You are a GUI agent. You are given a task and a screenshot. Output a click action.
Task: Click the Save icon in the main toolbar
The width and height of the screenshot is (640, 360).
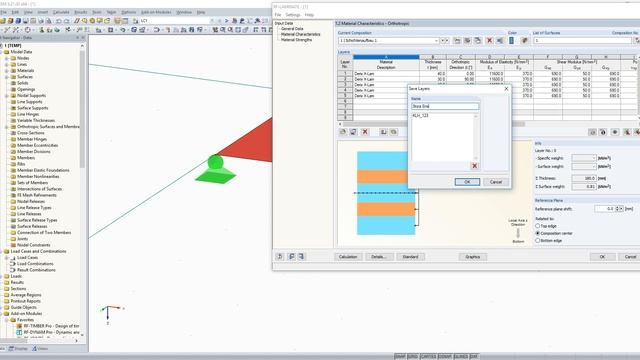[x=26, y=20]
